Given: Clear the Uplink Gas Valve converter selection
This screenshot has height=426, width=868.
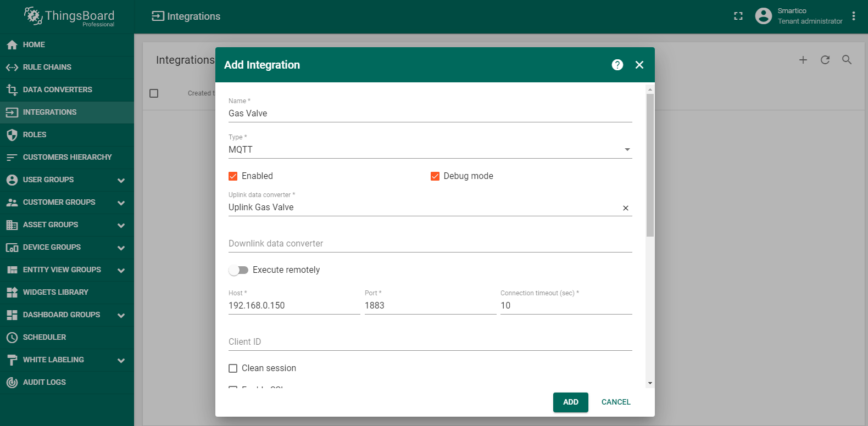Looking at the screenshot, I should point(625,208).
